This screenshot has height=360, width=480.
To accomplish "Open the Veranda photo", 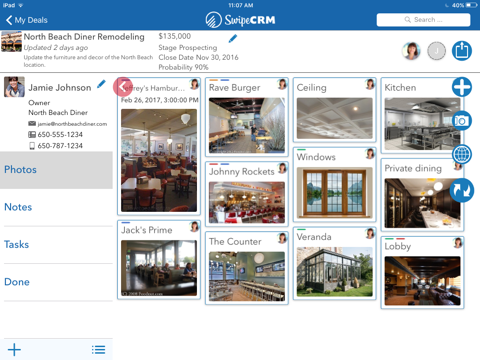I will tap(335, 272).
